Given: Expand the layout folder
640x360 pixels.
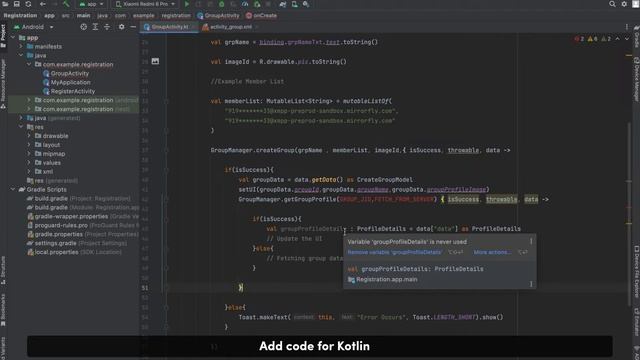Looking at the screenshot, I should (x=29, y=145).
